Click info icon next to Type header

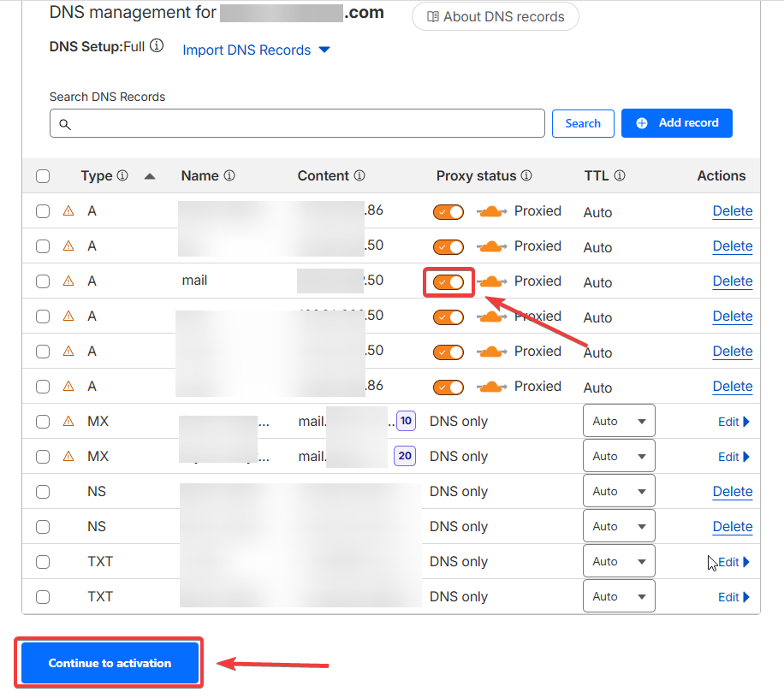click(122, 175)
